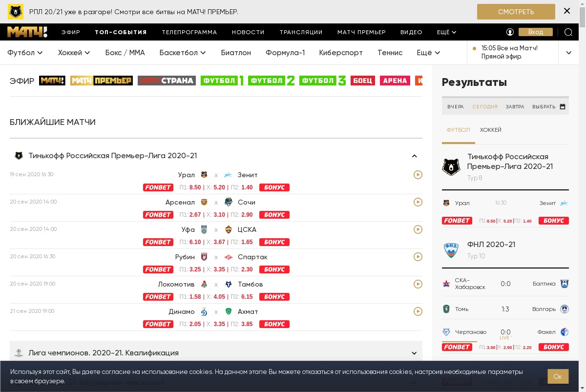Screen dimensions: 586x392
Task: Open the Томь vs Волгарь 1:3 result
Action: pos(505,309)
